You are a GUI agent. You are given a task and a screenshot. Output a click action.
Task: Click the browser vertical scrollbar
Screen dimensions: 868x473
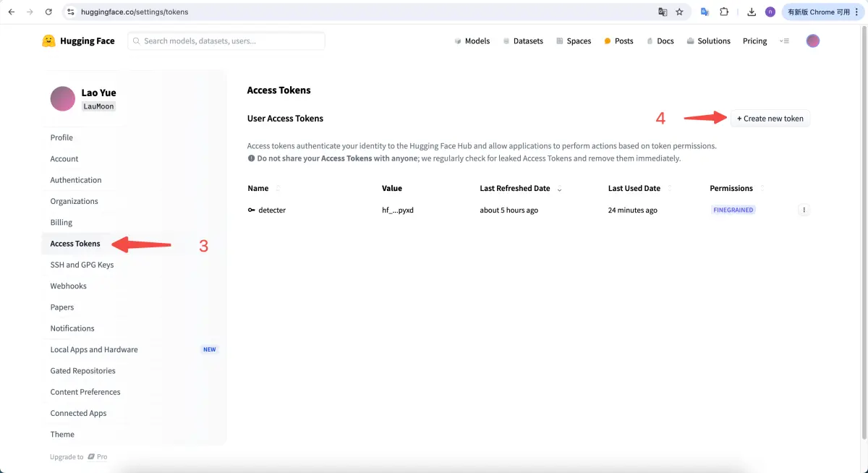(x=864, y=231)
